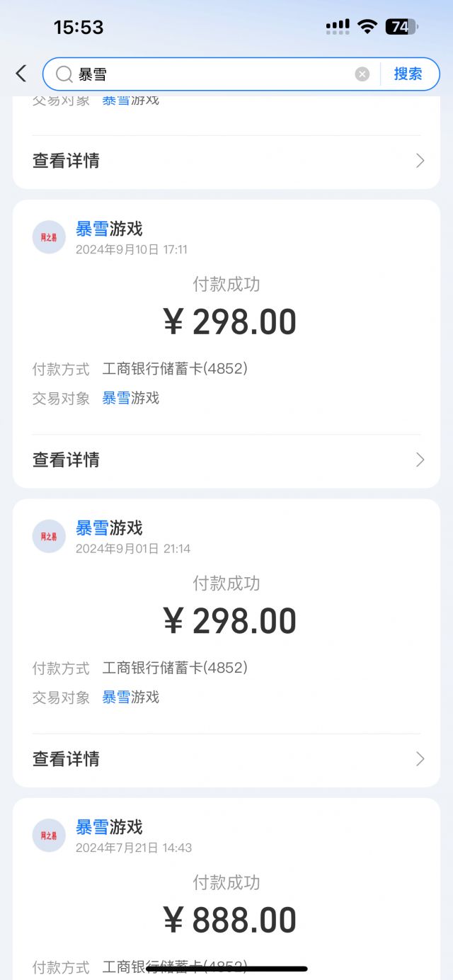The image size is (453, 980).
Task: Tap the back arrow icon
Action: 21,74
